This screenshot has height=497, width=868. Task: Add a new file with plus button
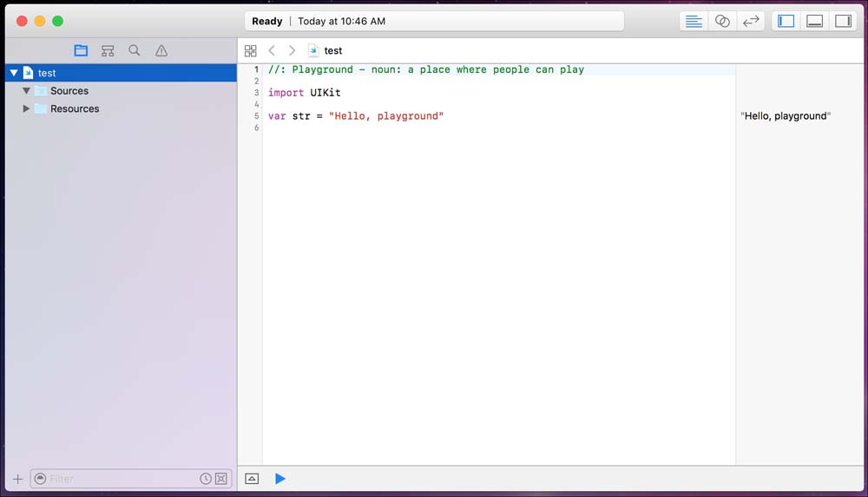tap(17, 479)
